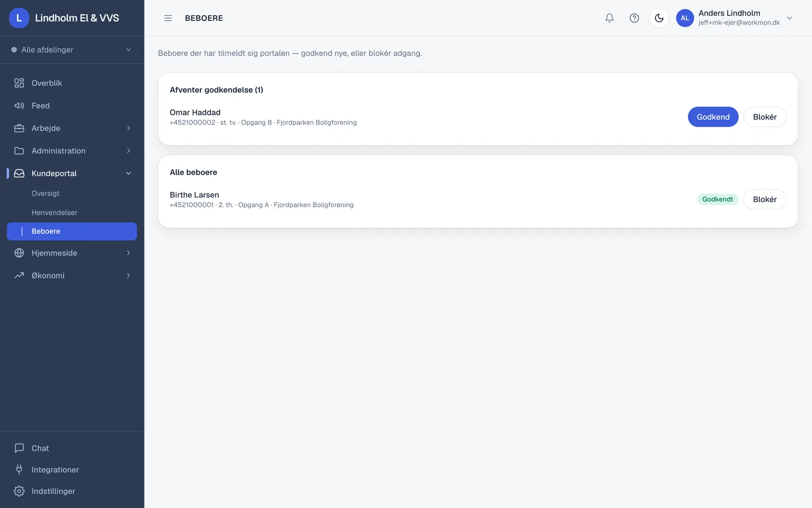Collapse sidebar with the hamburger menu icon
The height and width of the screenshot is (508, 812).
(x=168, y=18)
